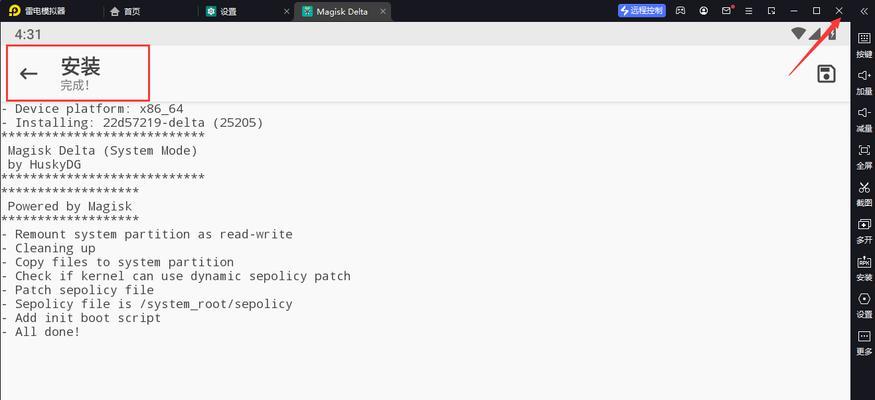Collapse the sidebar with the double chevron

[x=864, y=11]
